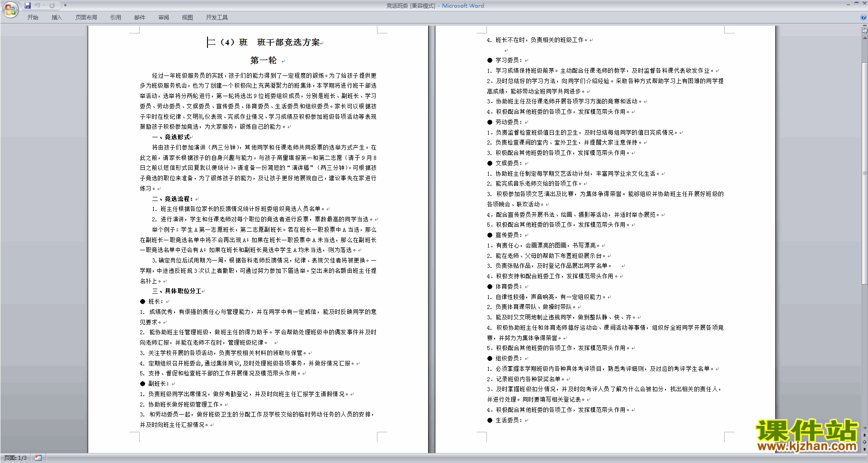
Task: Click the 第一轮 subtitle heading
Action: tap(264, 61)
